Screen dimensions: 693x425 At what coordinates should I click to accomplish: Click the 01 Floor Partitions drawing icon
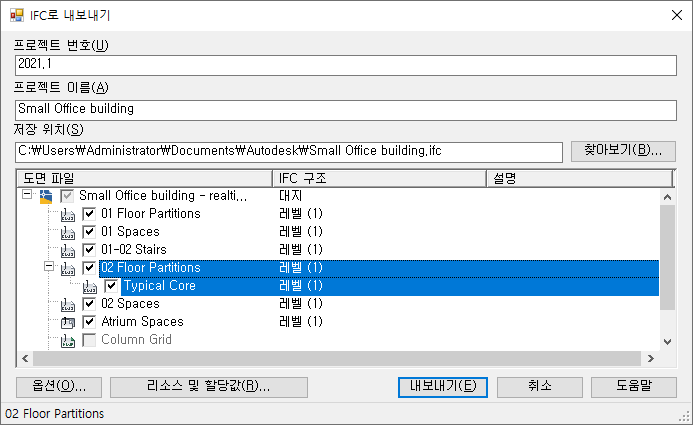[68, 214]
